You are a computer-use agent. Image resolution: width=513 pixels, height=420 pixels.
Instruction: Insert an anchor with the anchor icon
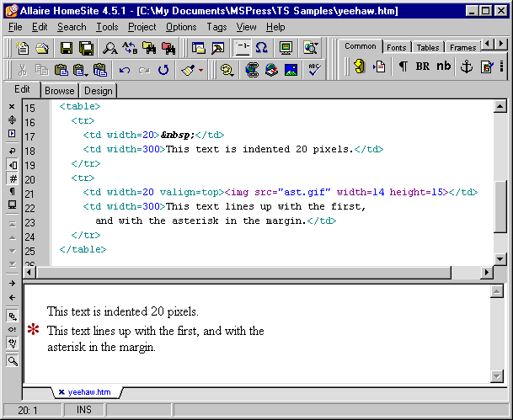[466, 67]
